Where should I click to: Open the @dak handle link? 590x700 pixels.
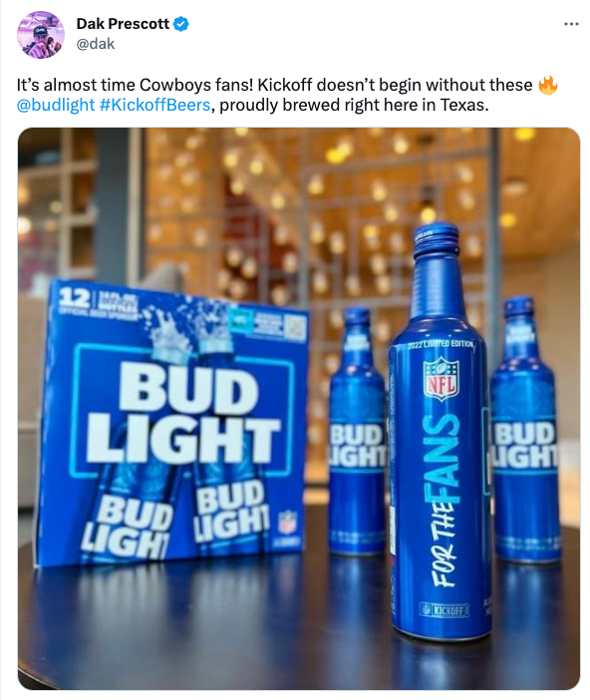pos(96,44)
